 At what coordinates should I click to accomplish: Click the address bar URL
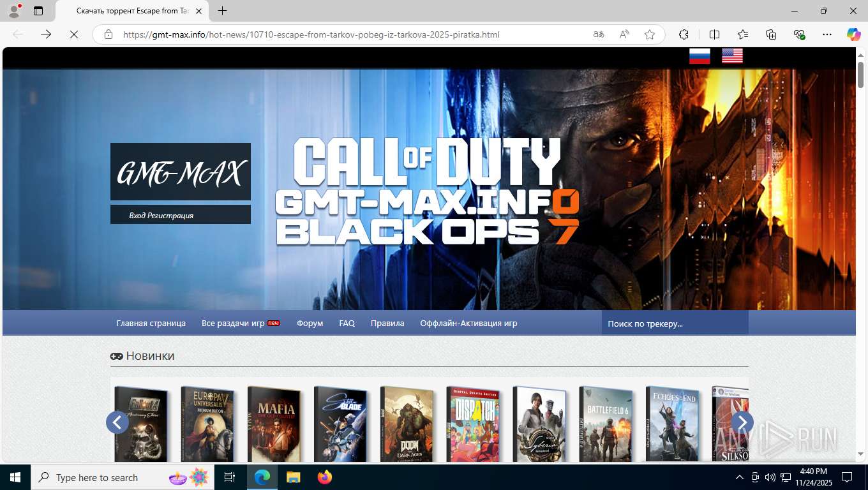click(311, 34)
